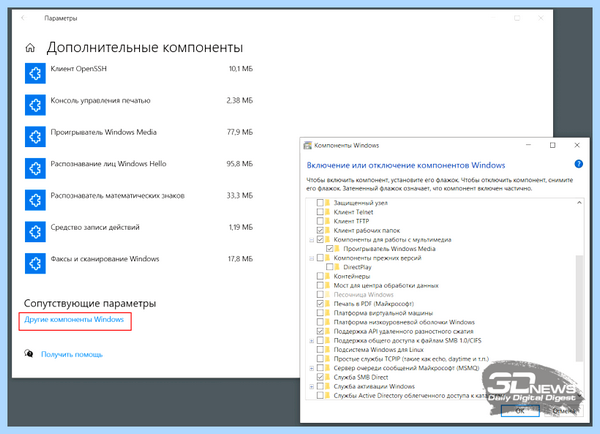Select the Простые службы TCPIP row
This screenshot has height=434, width=600.
click(411, 359)
